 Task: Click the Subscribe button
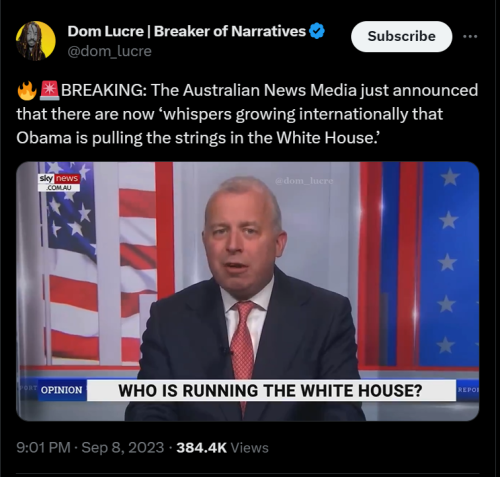[401, 36]
